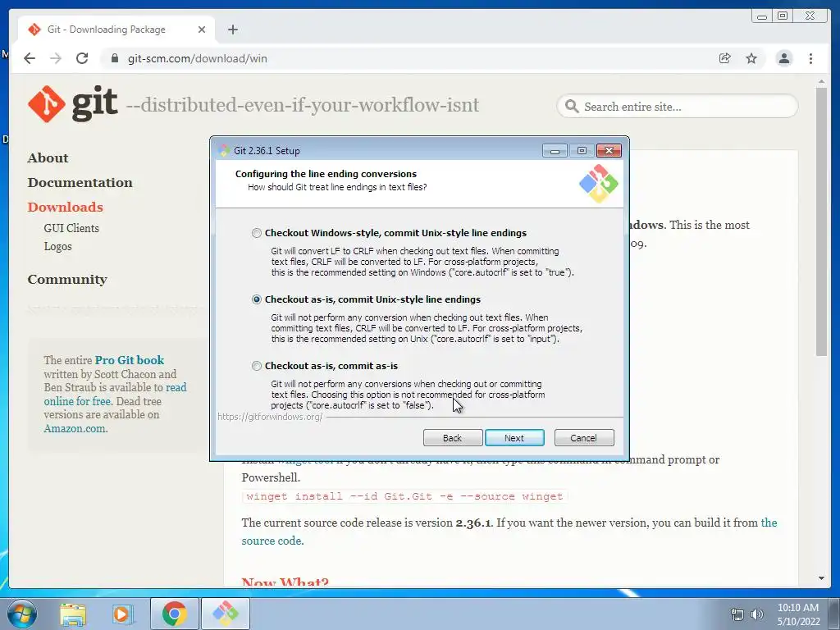Image resolution: width=840 pixels, height=630 pixels.
Task: Open GUI Clients page
Action: click(71, 228)
